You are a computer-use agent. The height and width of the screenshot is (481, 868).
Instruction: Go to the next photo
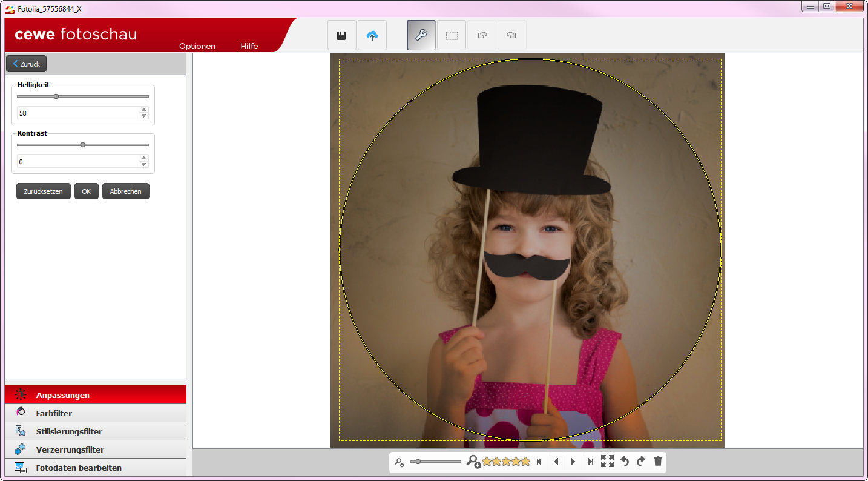[x=573, y=462]
